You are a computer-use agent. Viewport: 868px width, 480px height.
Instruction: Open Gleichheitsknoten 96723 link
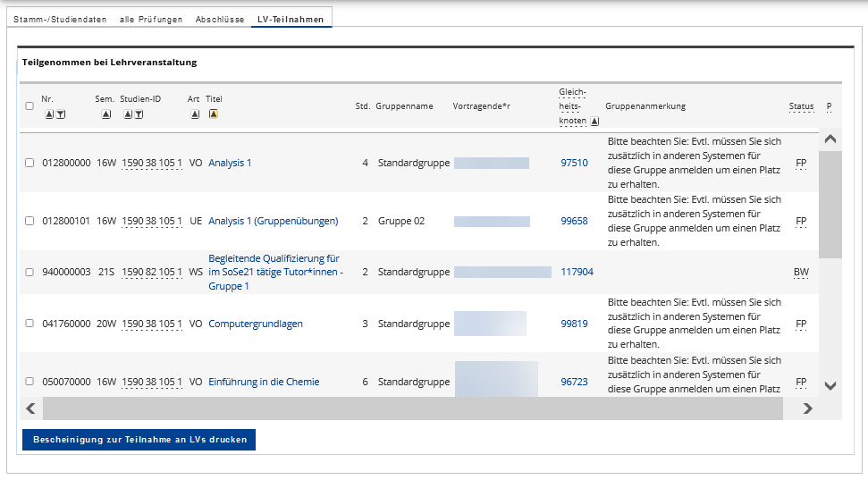574,382
